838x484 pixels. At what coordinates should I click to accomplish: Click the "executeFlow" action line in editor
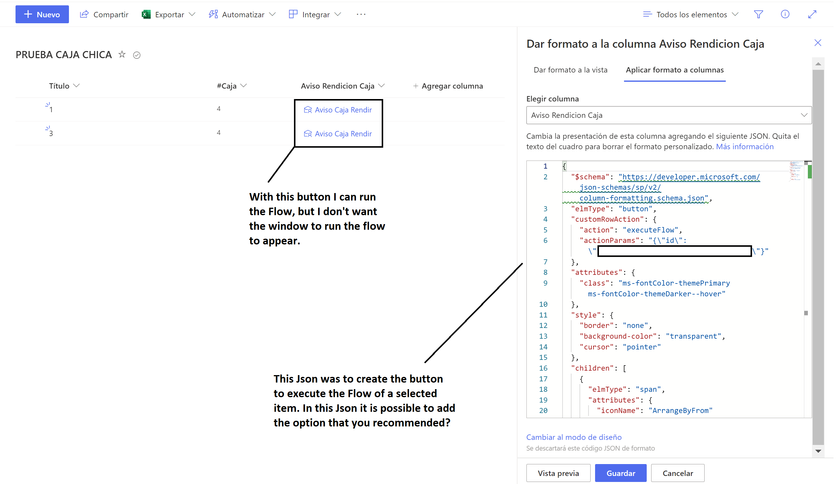(x=631, y=230)
